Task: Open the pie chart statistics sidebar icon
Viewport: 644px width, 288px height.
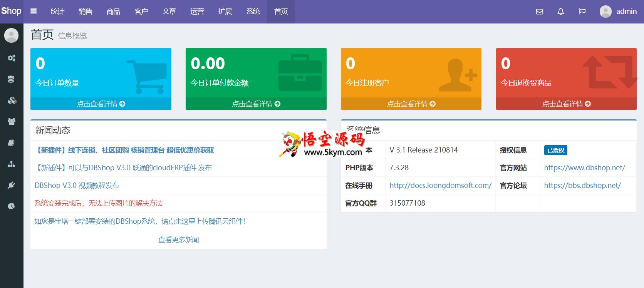Action: [11, 206]
